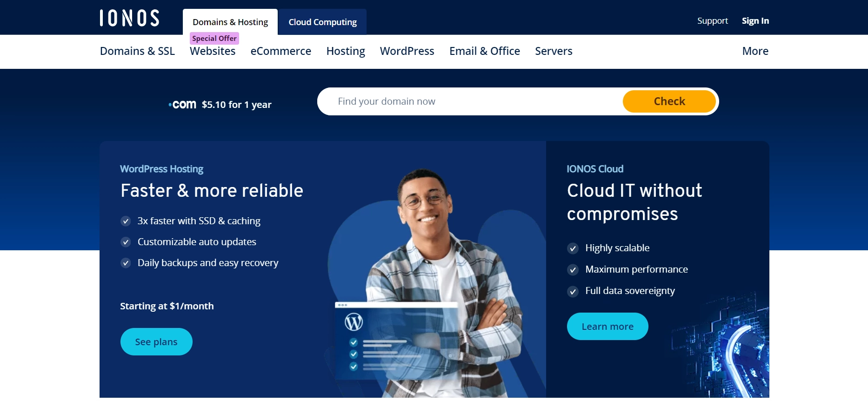Click the 'Starting at $1/month' text
The height and width of the screenshot is (401, 868).
point(167,306)
